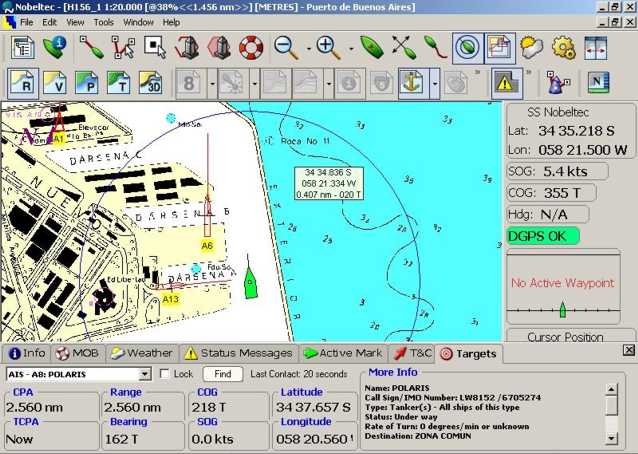Open the File menu

click(x=26, y=22)
